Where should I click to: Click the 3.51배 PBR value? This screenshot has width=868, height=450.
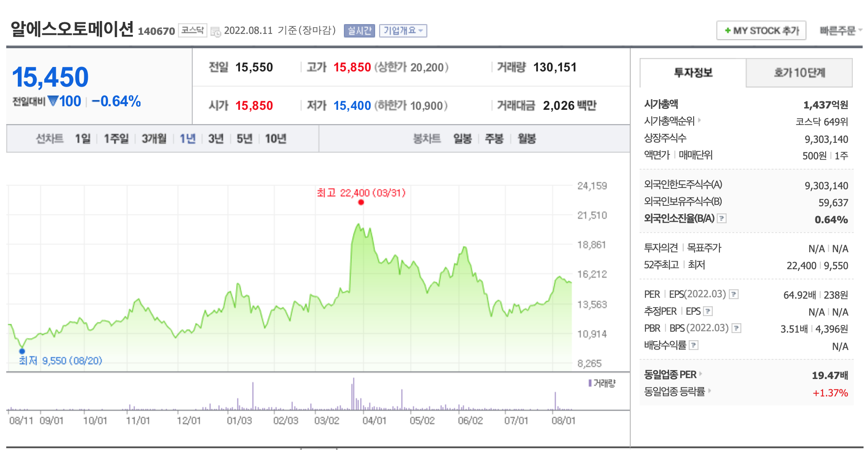pyautogui.click(x=794, y=329)
